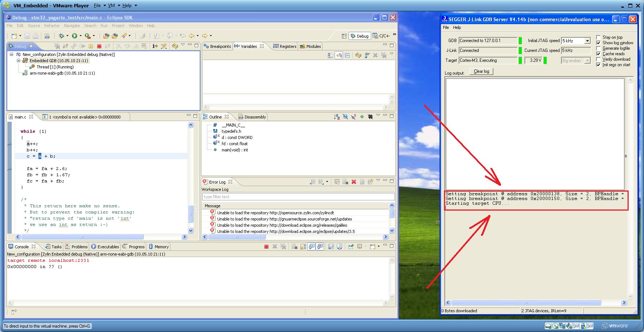Screen dimensions: 644x332
Task: Click the Hide Fields icon in Outline
Action: click(x=345, y=117)
